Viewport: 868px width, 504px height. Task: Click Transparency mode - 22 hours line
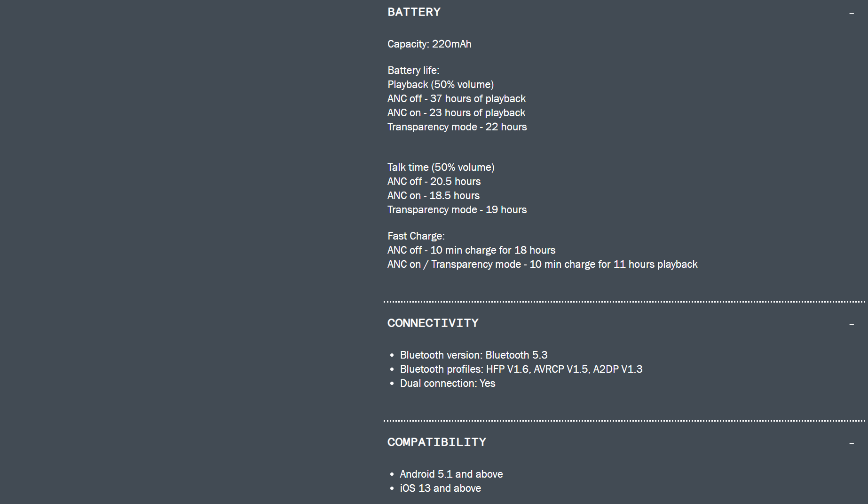click(x=457, y=127)
